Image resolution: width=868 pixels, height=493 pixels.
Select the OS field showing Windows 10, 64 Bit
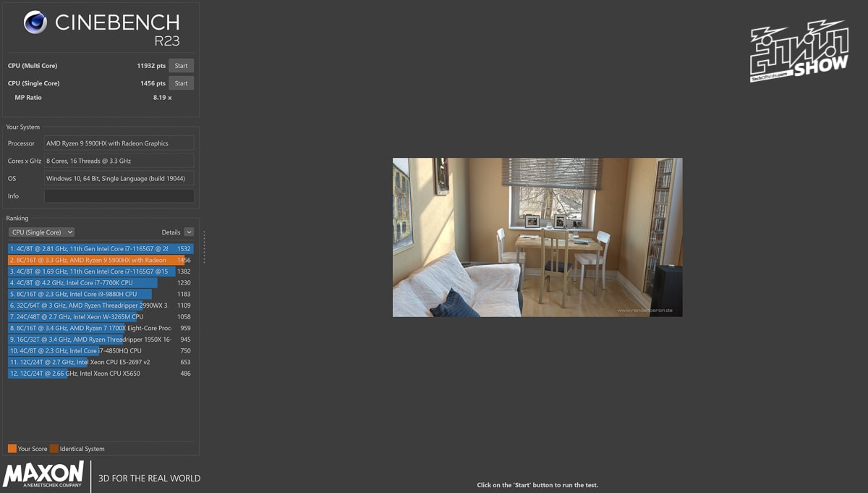[x=119, y=178]
